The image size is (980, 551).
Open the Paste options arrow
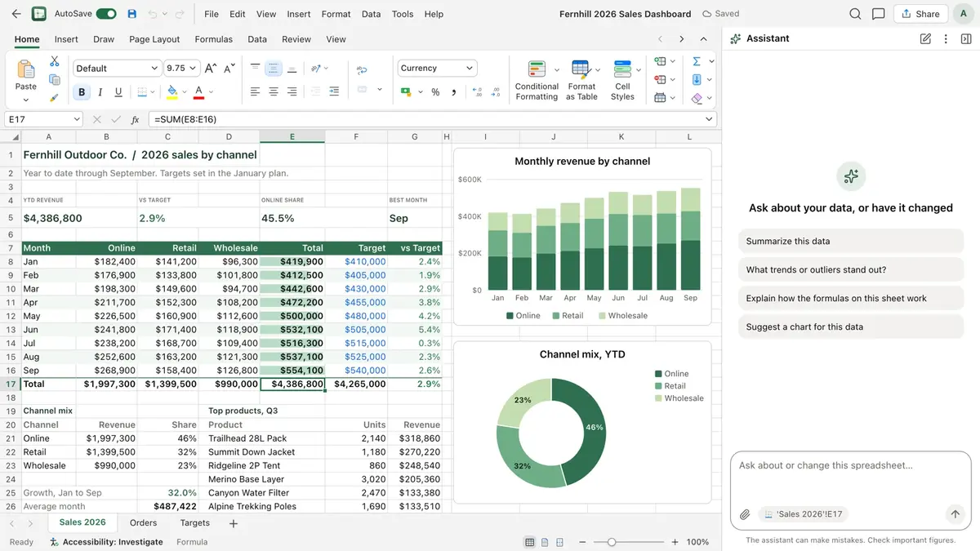pyautogui.click(x=26, y=100)
